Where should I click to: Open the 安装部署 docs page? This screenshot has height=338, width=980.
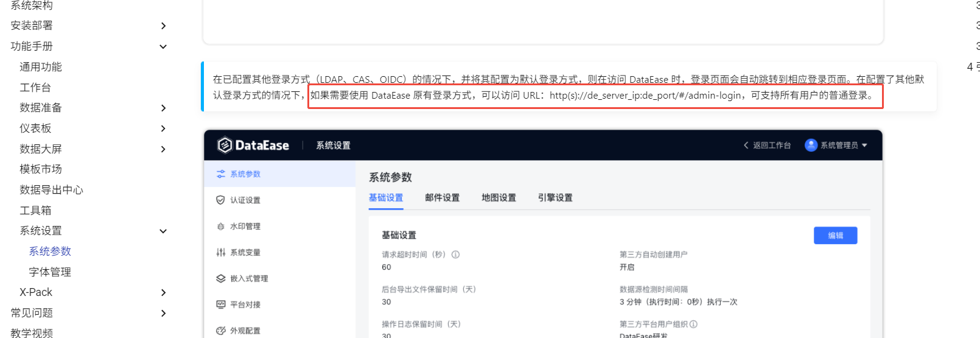tap(32, 26)
